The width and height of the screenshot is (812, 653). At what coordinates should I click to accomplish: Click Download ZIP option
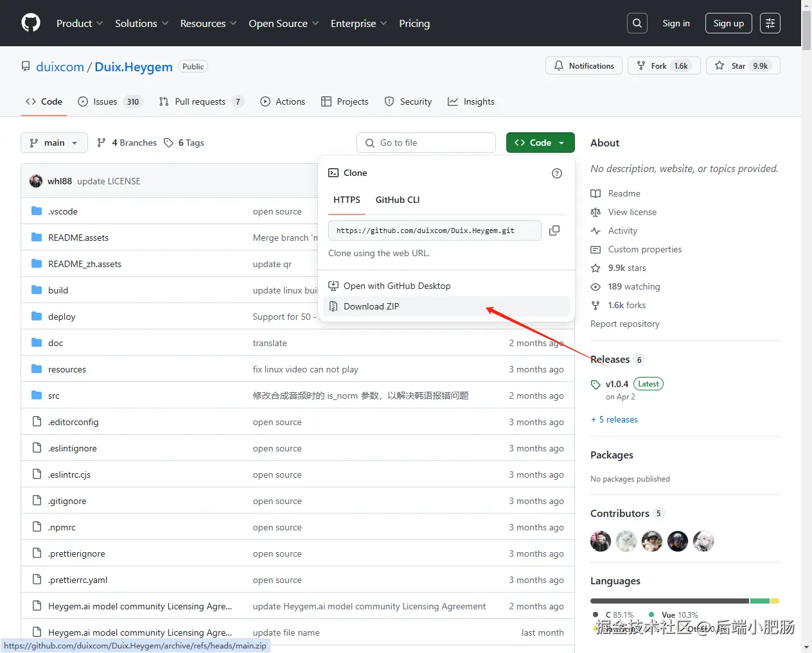click(446, 306)
